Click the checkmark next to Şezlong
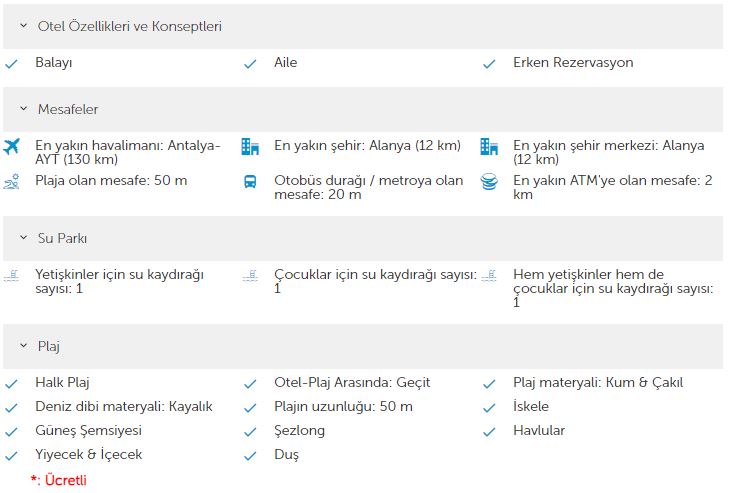Viewport: 731px width, 493px height. pos(250,432)
